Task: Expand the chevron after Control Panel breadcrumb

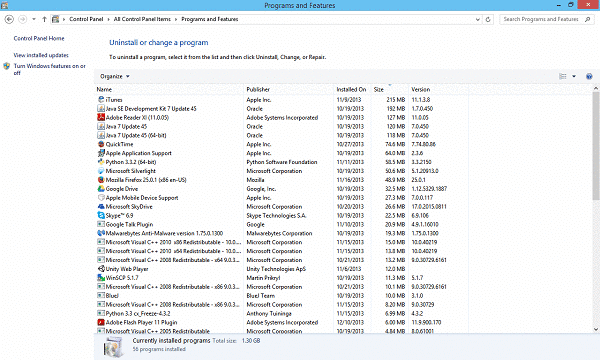Action: point(108,19)
